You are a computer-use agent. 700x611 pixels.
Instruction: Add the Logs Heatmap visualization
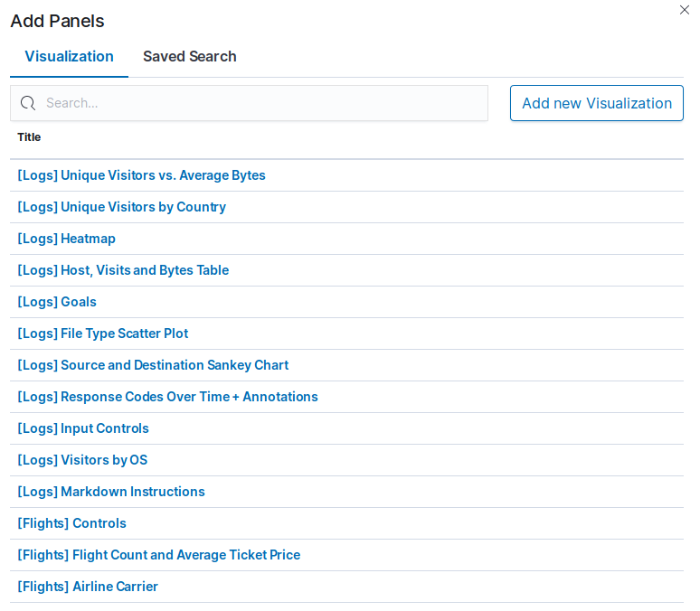67,239
